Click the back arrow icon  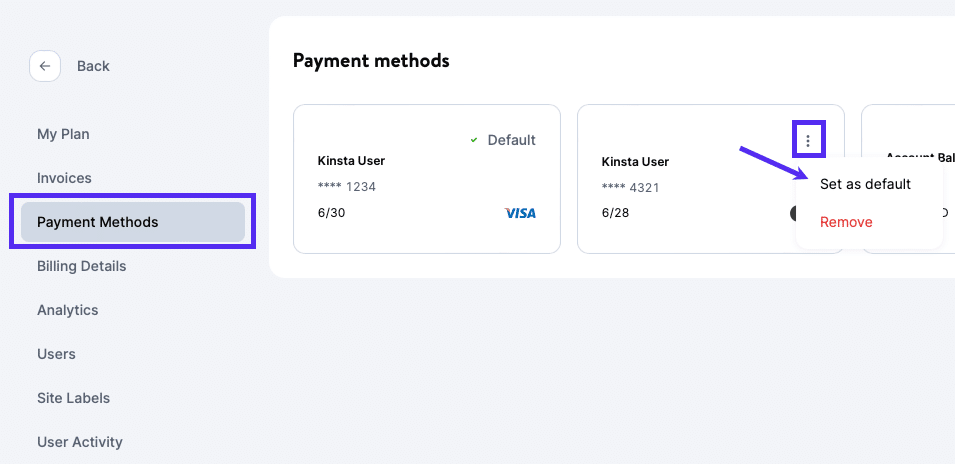45,66
